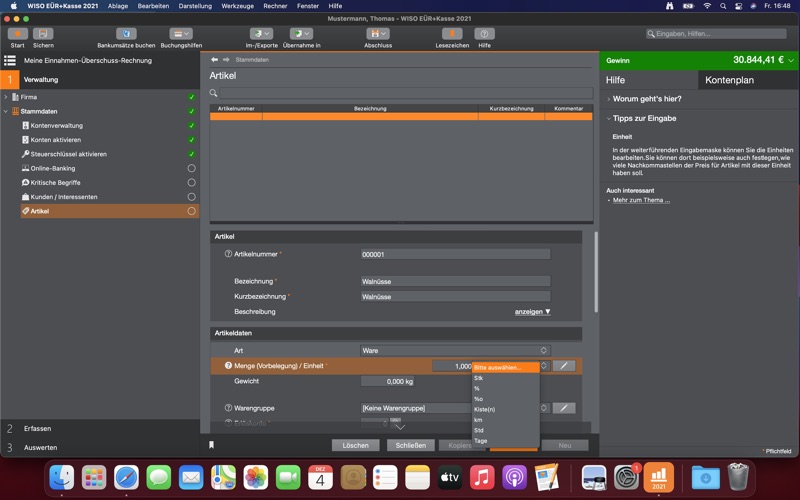The width and height of the screenshot is (800, 500).
Task: Open the Art dropdown showing Ware
Action: click(455, 351)
